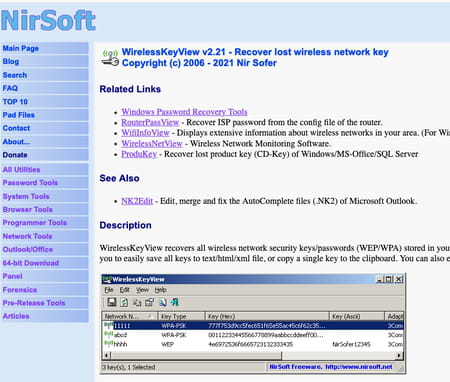Click the horizontal scrollbar right arrow

(x=399, y=356)
